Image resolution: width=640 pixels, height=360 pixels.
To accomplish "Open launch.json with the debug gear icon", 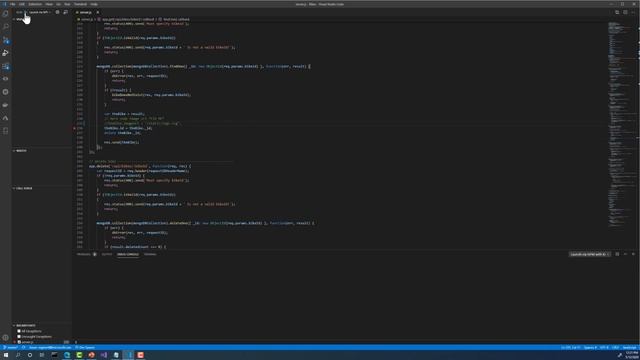I will click(57, 12).
